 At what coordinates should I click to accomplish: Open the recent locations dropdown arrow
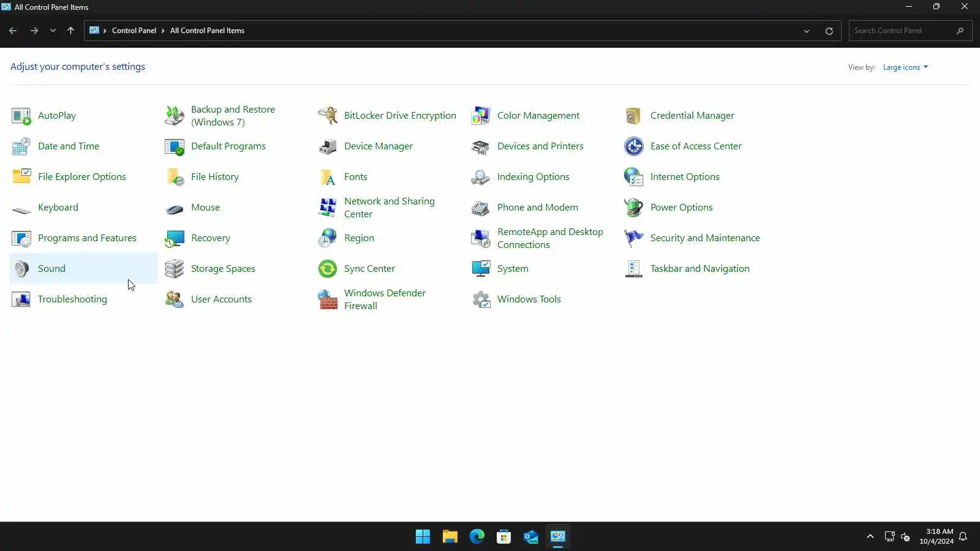(53, 31)
